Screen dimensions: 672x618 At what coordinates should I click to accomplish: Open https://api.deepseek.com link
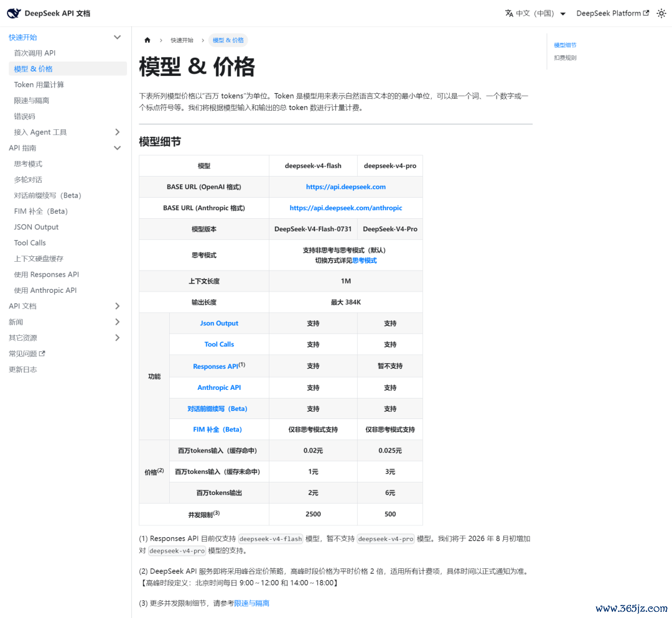click(x=345, y=187)
